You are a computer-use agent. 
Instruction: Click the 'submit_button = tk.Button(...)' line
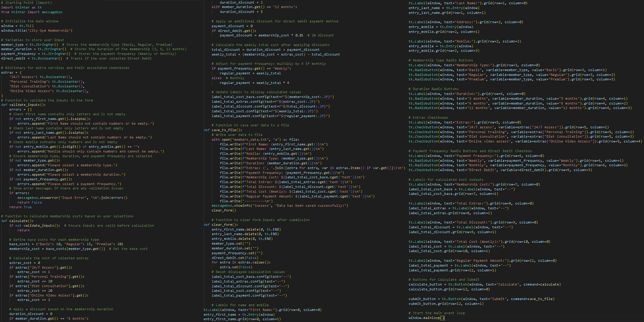coord(481,299)
